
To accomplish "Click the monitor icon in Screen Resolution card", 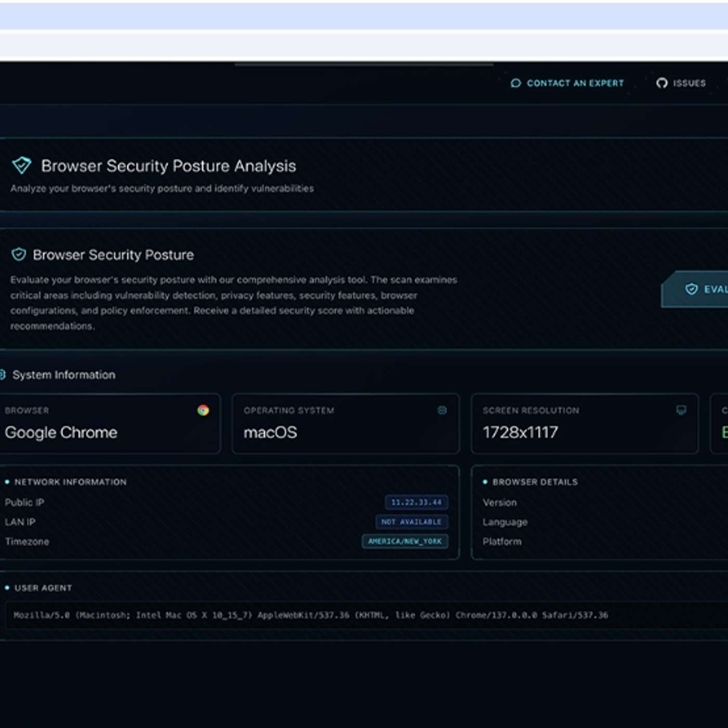I will click(681, 410).
